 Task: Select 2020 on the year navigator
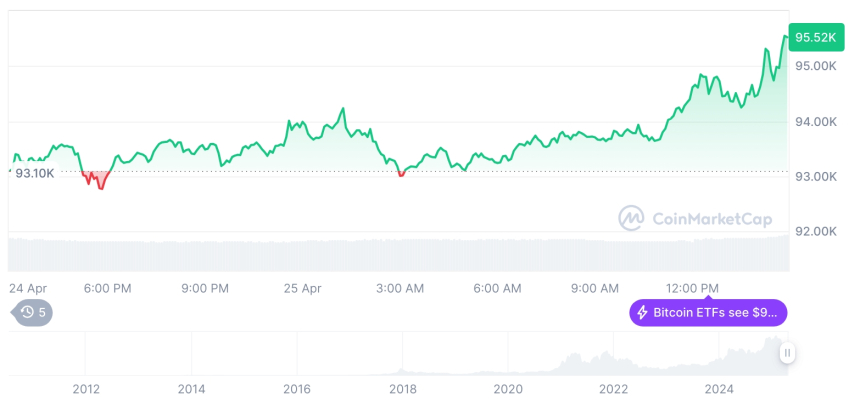point(508,389)
